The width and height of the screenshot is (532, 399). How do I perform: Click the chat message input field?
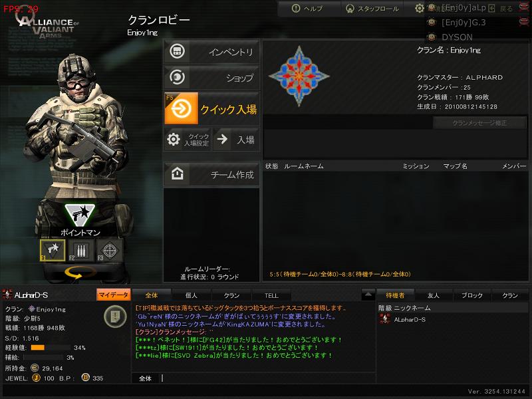tap(267, 378)
